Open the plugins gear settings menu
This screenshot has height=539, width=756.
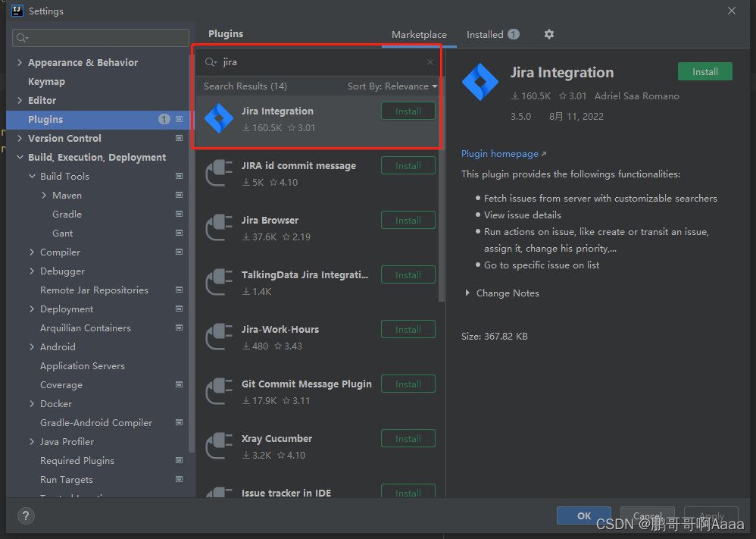point(548,34)
